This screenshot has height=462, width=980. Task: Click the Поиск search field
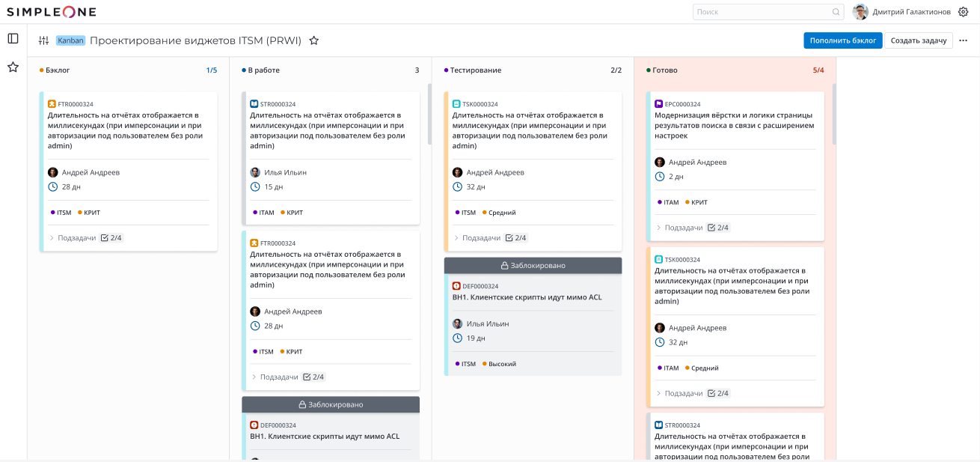coord(762,12)
